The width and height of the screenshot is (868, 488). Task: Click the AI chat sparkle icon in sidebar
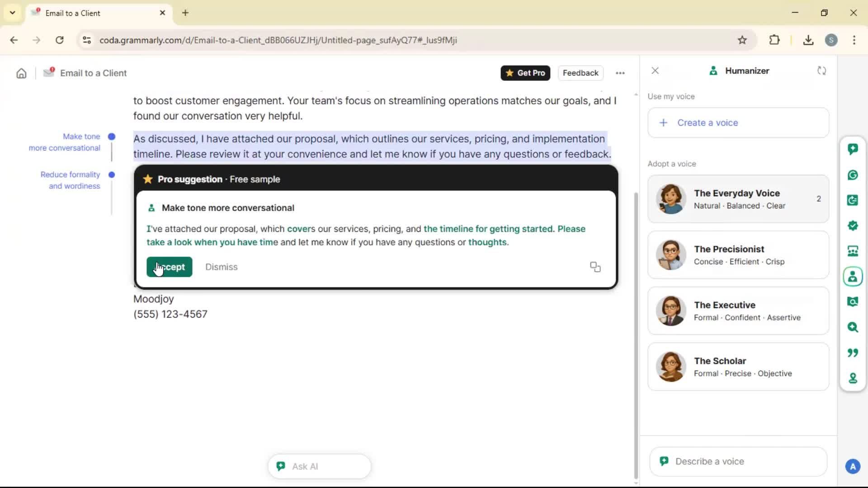(853, 149)
